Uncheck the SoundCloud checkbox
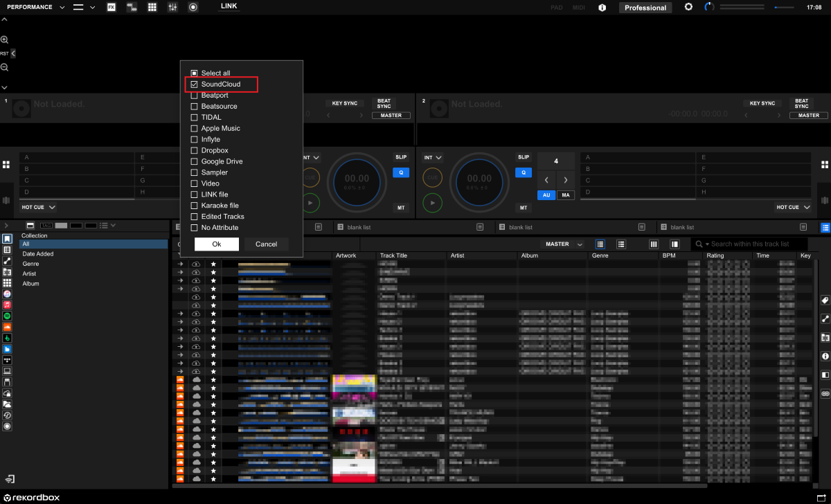The width and height of the screenshot is (831, 504). click(x=195, y=84)
